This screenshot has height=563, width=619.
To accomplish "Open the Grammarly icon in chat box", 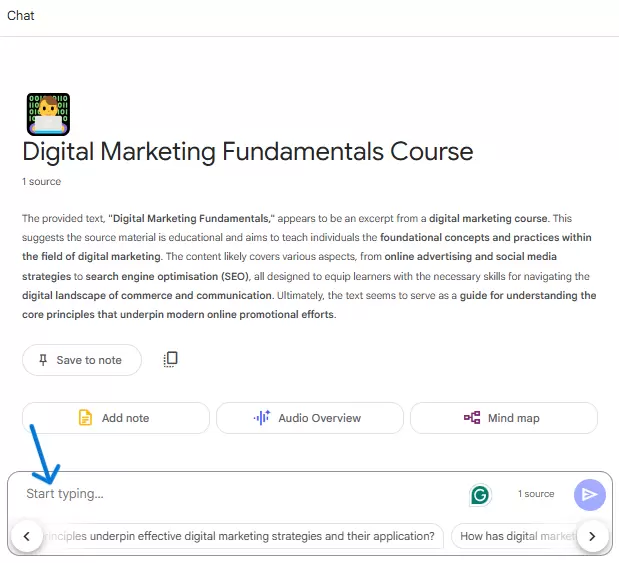I will click(480, 494).
